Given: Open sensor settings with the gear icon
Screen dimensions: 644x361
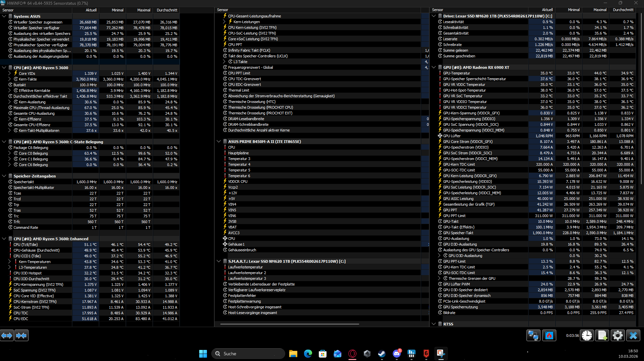Looking at the screenshot, I should [617, 336].
